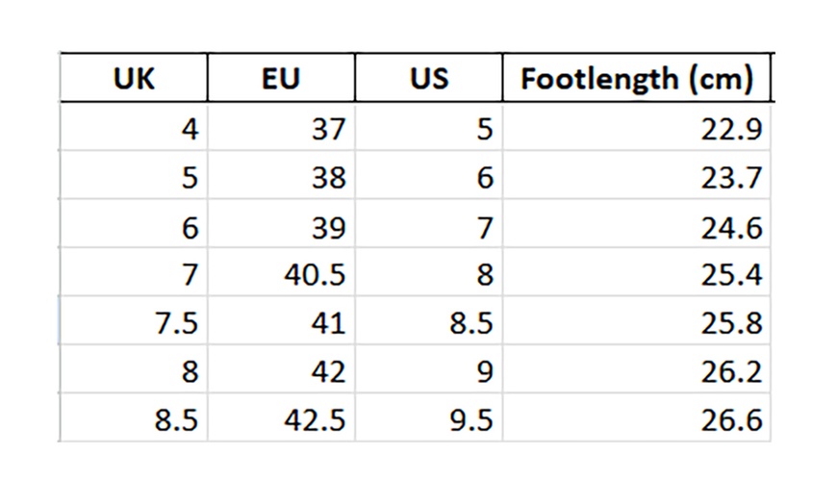Select the UK size 8.5 cell
The width and height of the screenshot is (837, 504).
134,419
